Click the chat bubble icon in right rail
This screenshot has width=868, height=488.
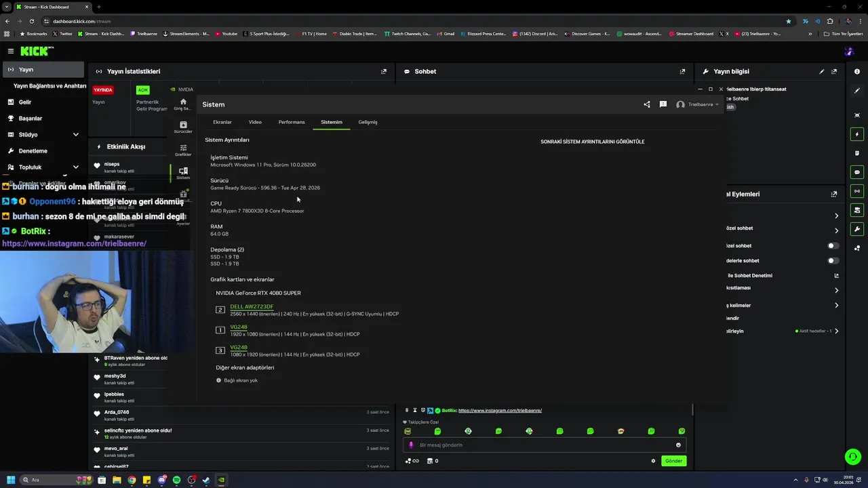pyautogui.click(x=857, y=172)
